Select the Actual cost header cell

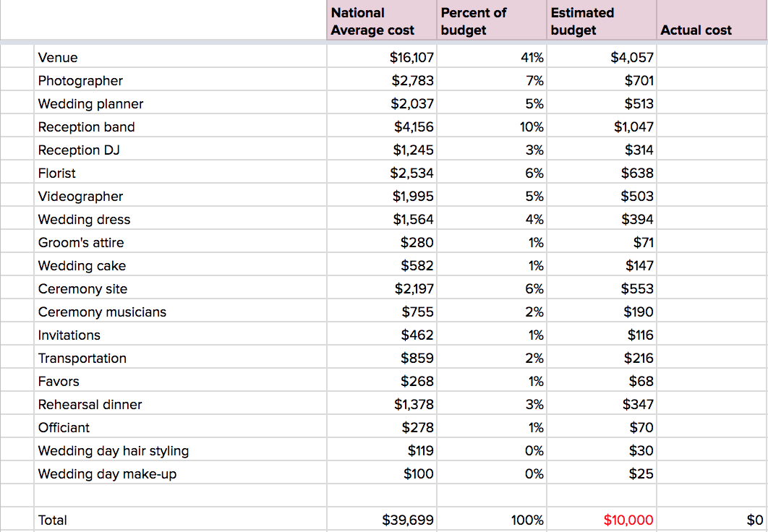pos(712,21)
